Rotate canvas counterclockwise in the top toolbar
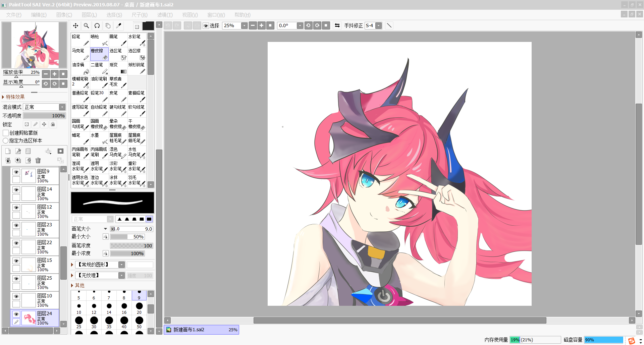This screenshot has height=345, width=644. (x=309, y=25)
